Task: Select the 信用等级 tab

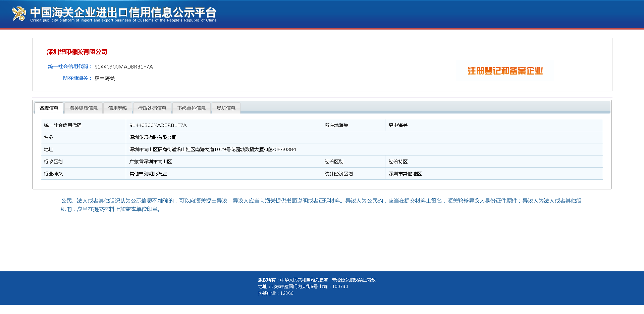Action: 118,108
